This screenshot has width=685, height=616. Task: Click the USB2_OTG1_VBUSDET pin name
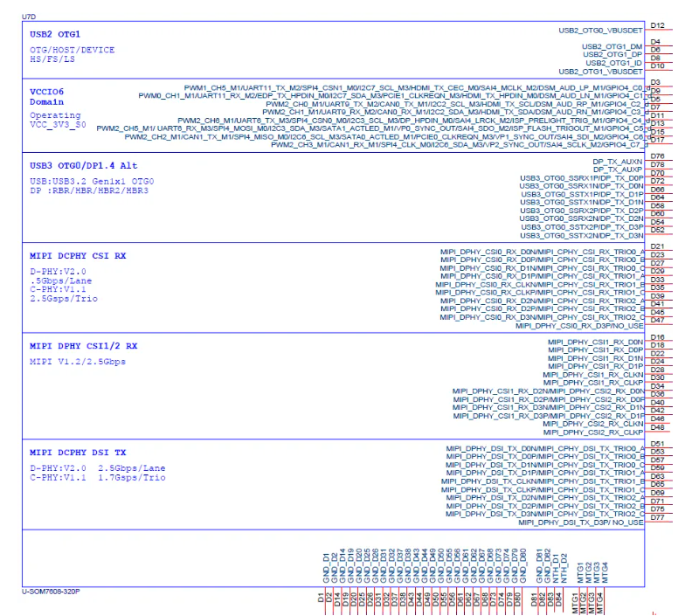click(x=600, y=72)
